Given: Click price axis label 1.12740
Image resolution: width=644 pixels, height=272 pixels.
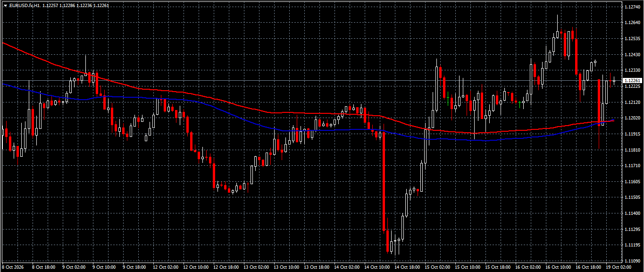Looking at the screenshot, I should (632, 7).
